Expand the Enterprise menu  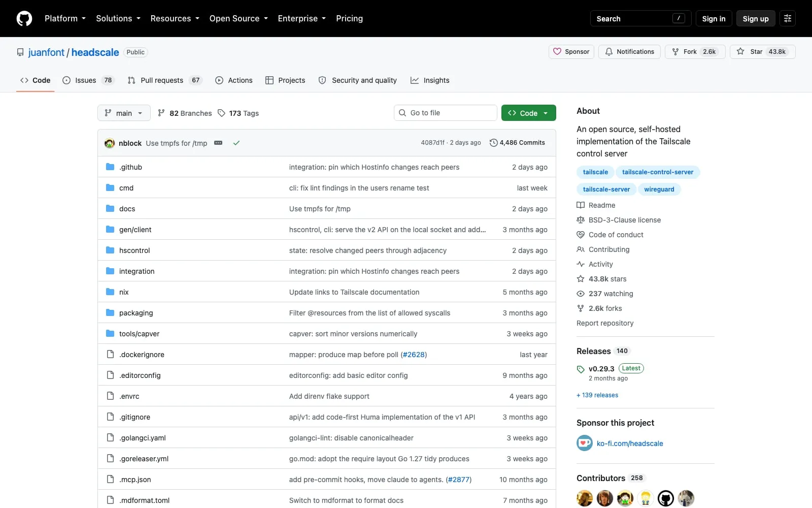[302, 18]
